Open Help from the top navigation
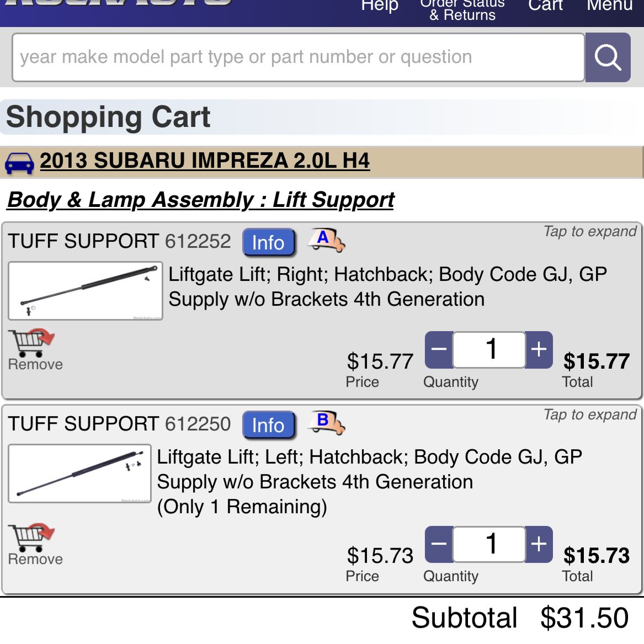This screenshot has width=644, height=644. tap(380, 7)
